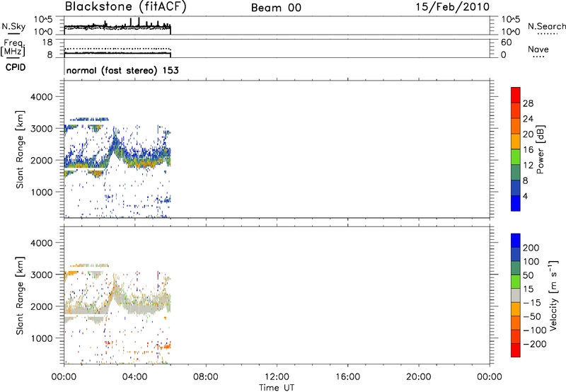Click the "08:00" time axis tick label
Screen dimensions: 566x392
tap(205, 377)
